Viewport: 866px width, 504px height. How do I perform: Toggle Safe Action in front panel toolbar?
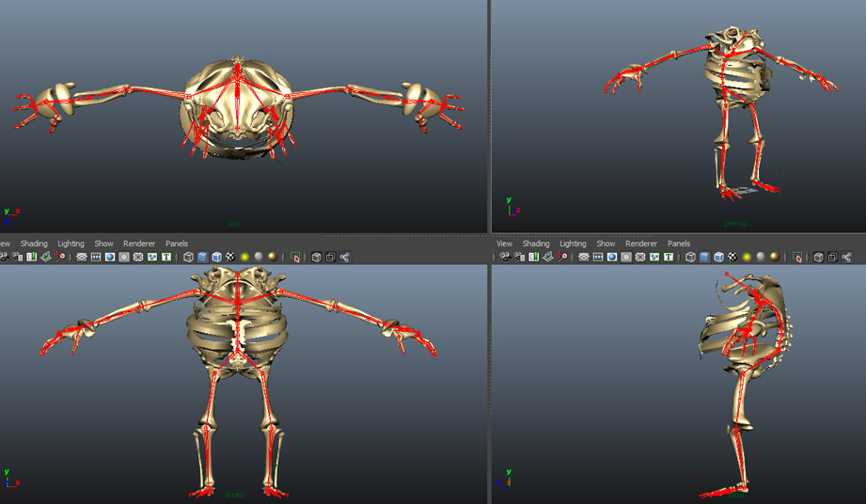coord(152,257)
